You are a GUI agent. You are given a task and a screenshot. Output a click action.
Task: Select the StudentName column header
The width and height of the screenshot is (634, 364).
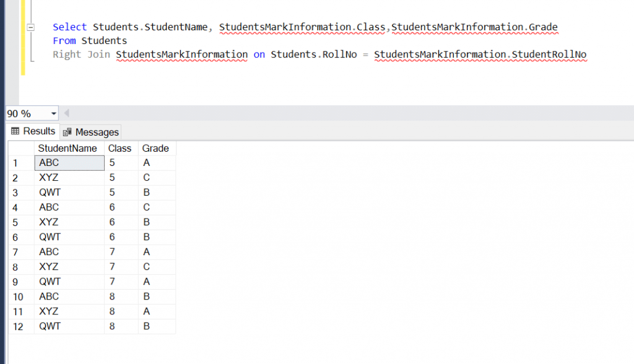(x=67, y=148)
